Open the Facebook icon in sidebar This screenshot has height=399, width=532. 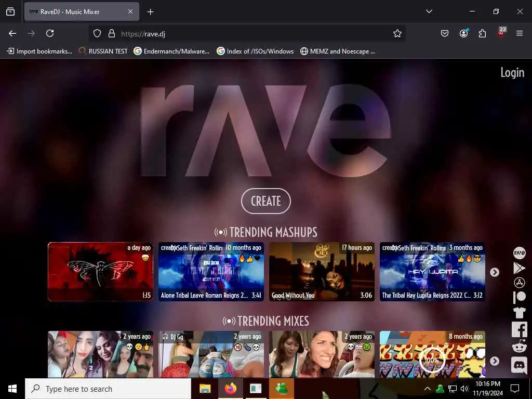519,329
